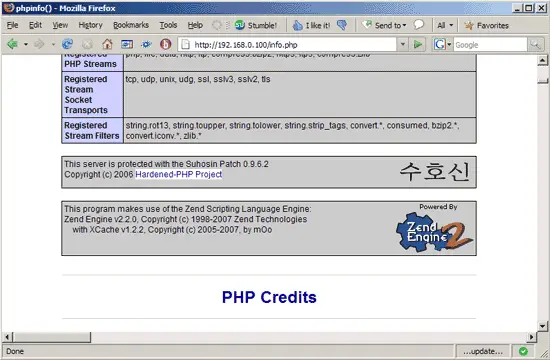Open the Bookmarks menu
This screenshot has width=550, height=360.
(x=131, y=25)
